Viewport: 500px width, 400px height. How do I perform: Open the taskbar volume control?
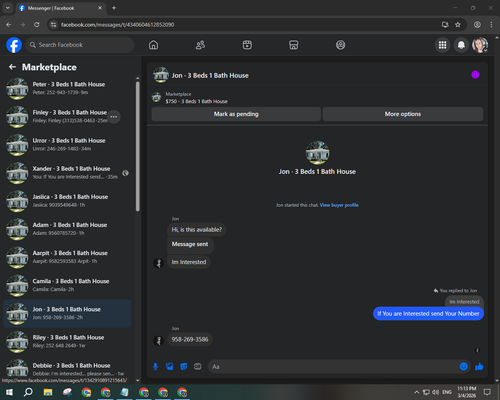tap(435, 392)
